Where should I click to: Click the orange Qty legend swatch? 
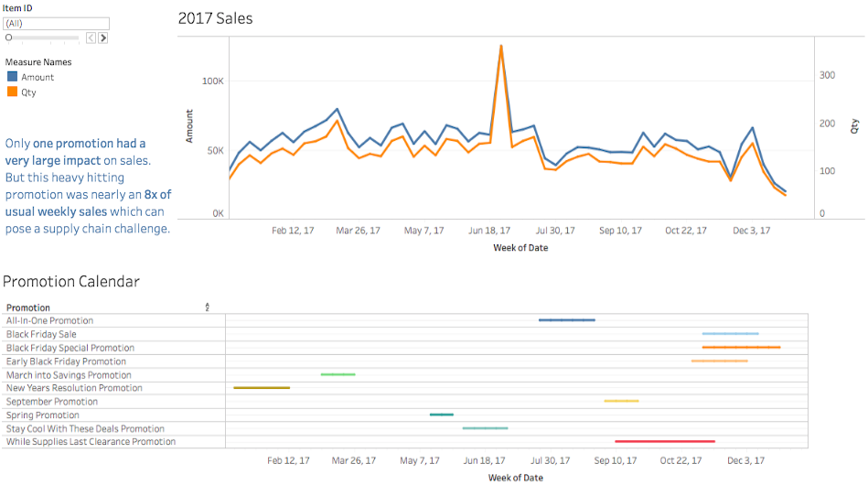(12, 92)
